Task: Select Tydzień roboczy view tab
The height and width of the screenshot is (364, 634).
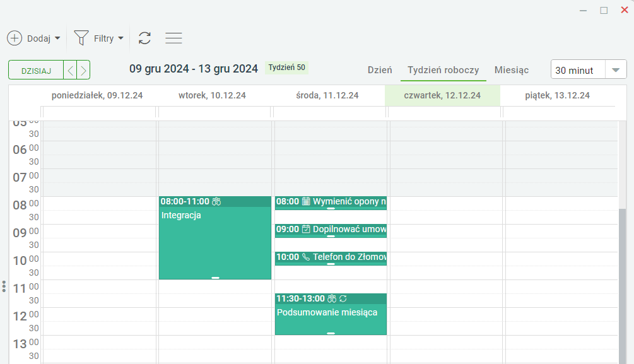Action: coord(443,70)
